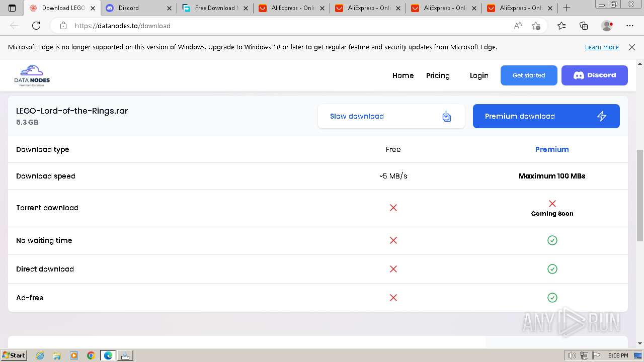Image resolution: width=644 pixels, height=362 pixels.
Task: Click the LEGO-Lord-of-the-Rings.rar file name
Action: [x=72, y=111]
